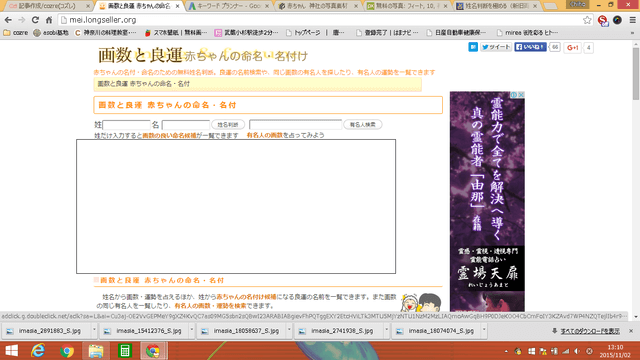Open dropdown for imasia_2741938_S.jpg download

[387, 330]
